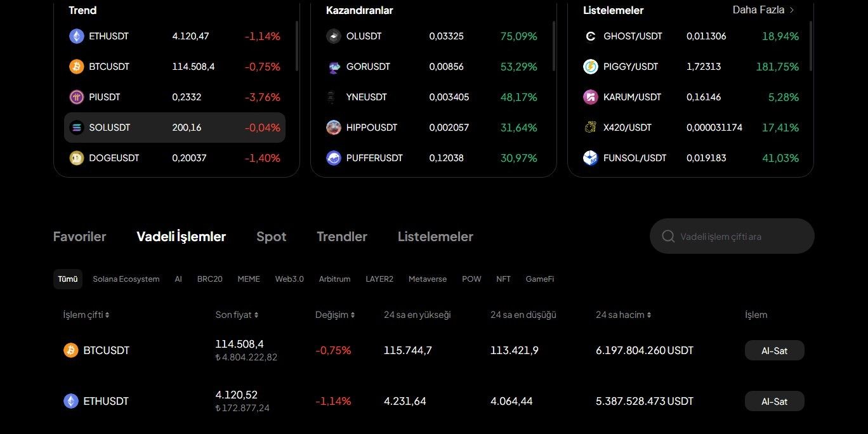Screen dimensions: 868x434
Task: Click the PUFFERUSDT coin icon
Action: pos(334,158)
